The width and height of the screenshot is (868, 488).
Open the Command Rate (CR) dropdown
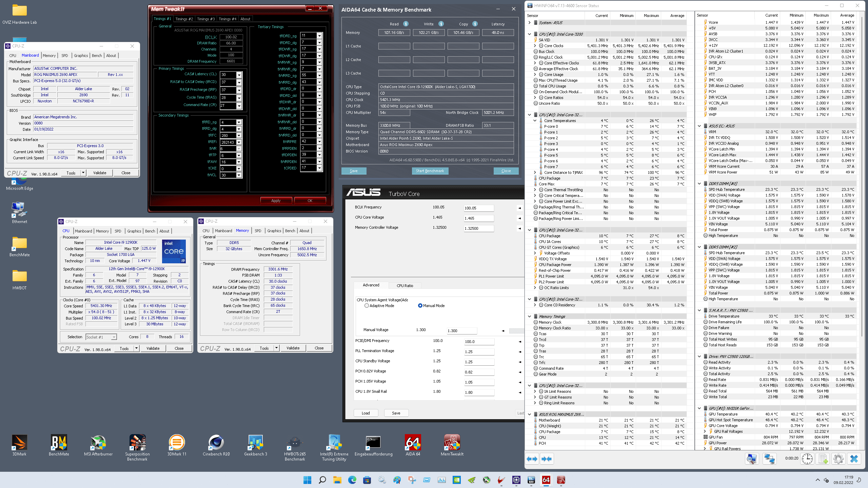(239, 106)
